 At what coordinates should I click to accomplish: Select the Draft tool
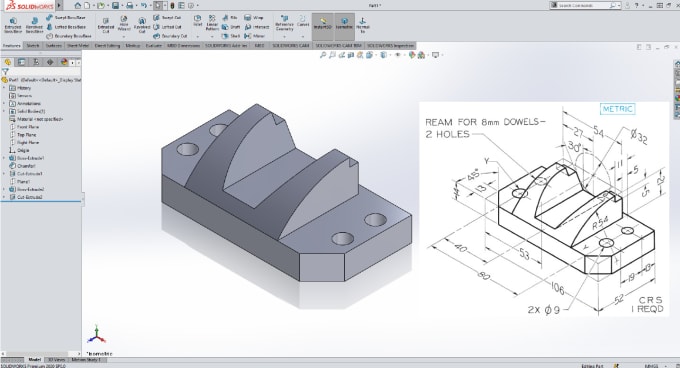[x=231, y=27]
